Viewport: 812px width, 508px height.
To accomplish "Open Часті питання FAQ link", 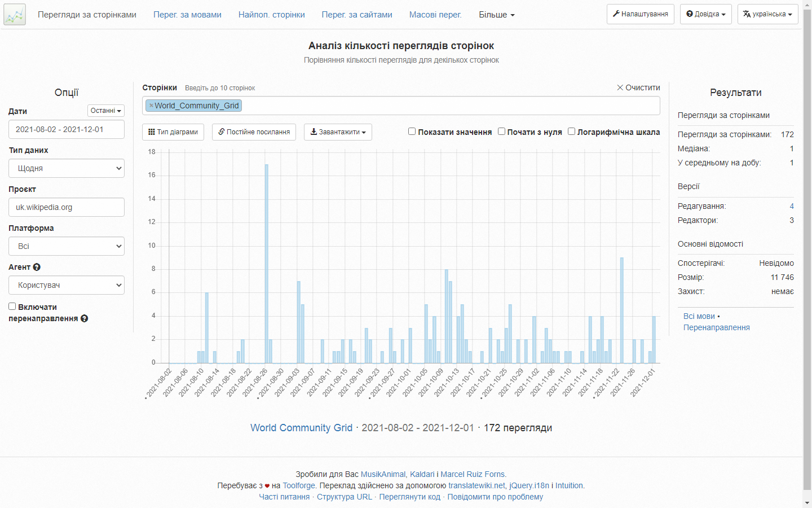I will coord(284,497).
